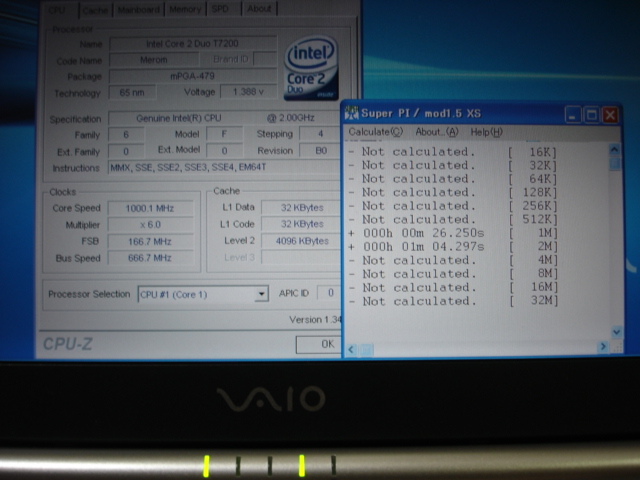The height and width of the screenshot is (480, 640).
Task: Click the Family value 6
Action: [x=126, y=135]
